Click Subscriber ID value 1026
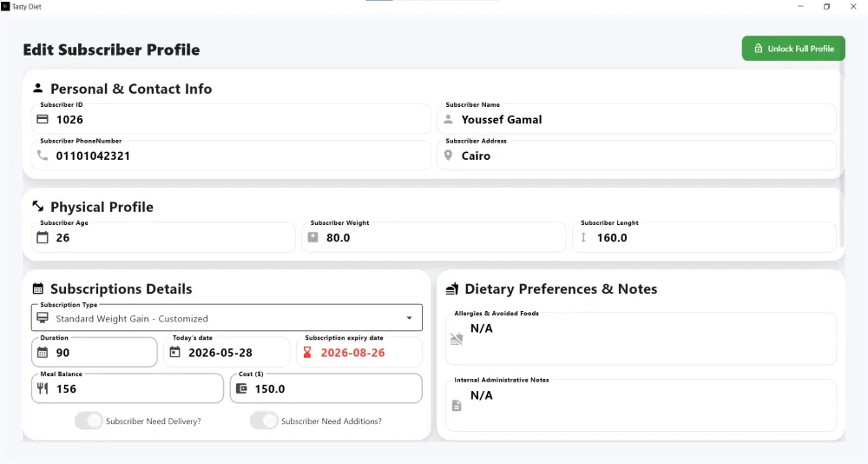The image size is (868, 464). tap(69, 119)
